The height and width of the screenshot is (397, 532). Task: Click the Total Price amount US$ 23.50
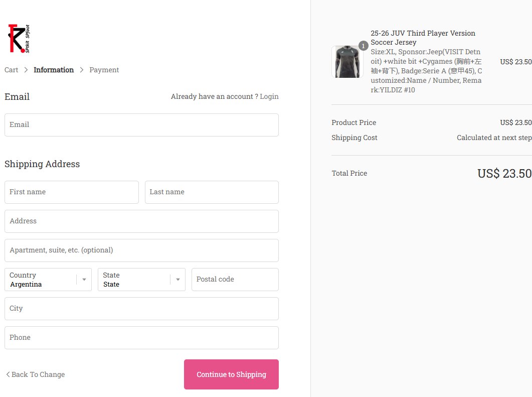click(x=504, y=174)
